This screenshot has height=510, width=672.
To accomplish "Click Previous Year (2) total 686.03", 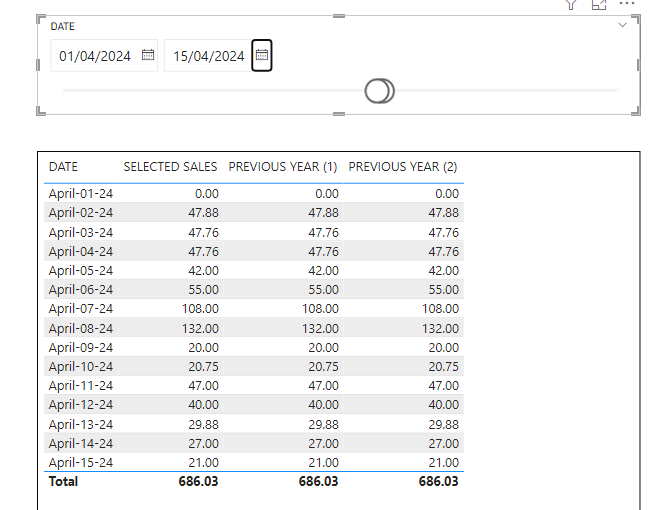I will tap(438, 481).
